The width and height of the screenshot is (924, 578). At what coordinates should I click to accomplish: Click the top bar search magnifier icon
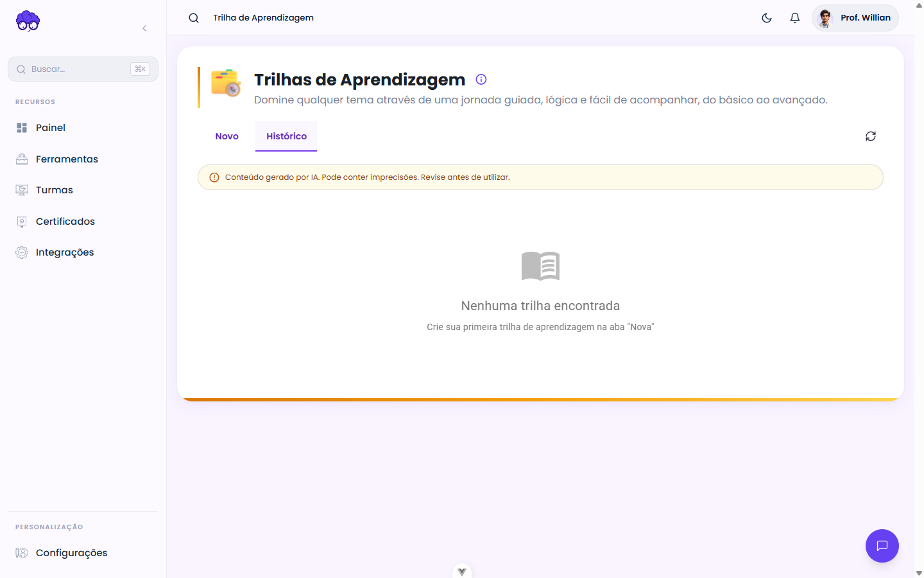(x=194, y=18)
